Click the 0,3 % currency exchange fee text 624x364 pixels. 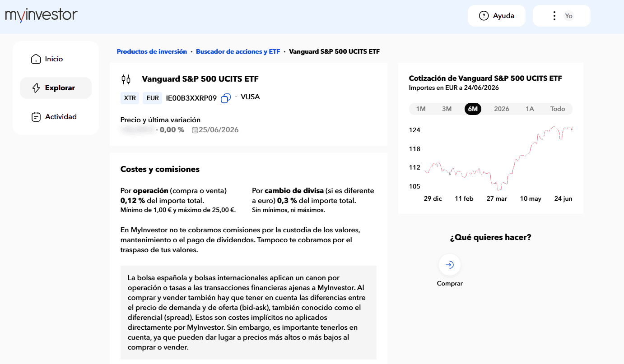(x=287, y=201)
